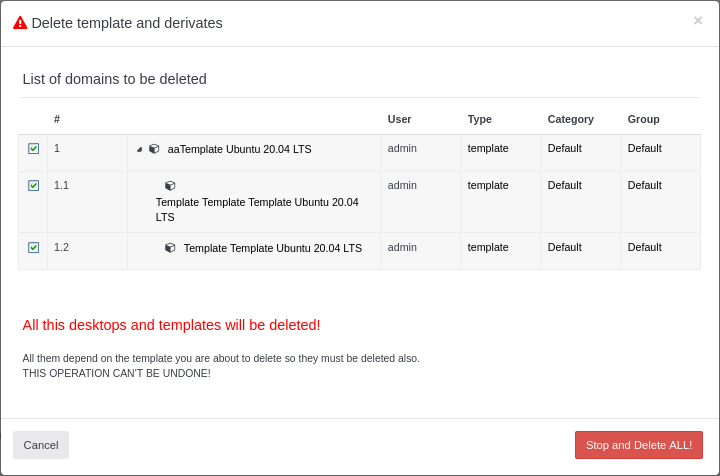
Task: Select Template Template Template Ubuntu 20.04 LTS
Action: (x=257, y=209)
